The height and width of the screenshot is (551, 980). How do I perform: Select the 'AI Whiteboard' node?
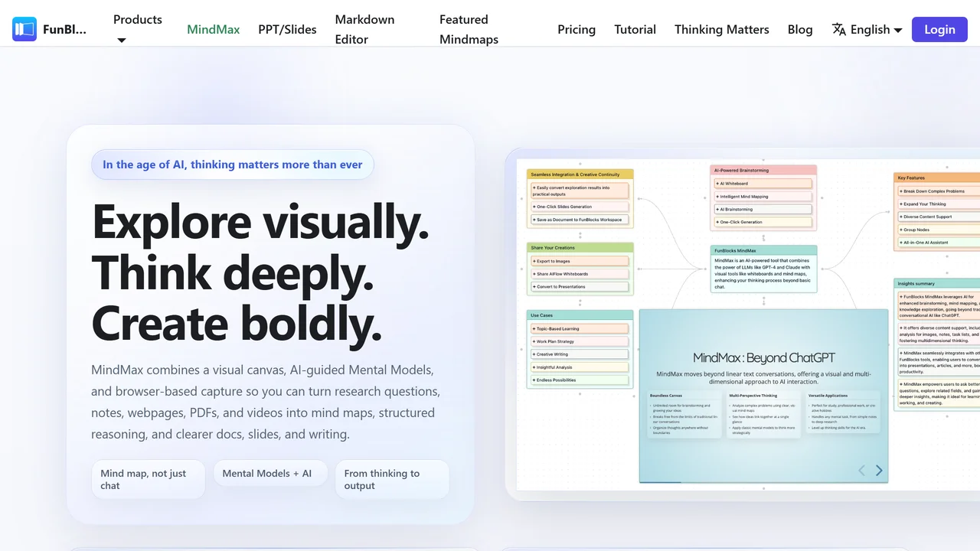click(763, 184)
